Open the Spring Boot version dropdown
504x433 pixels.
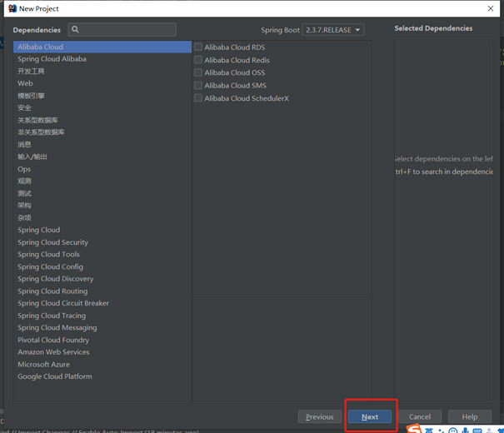[333, 30]
